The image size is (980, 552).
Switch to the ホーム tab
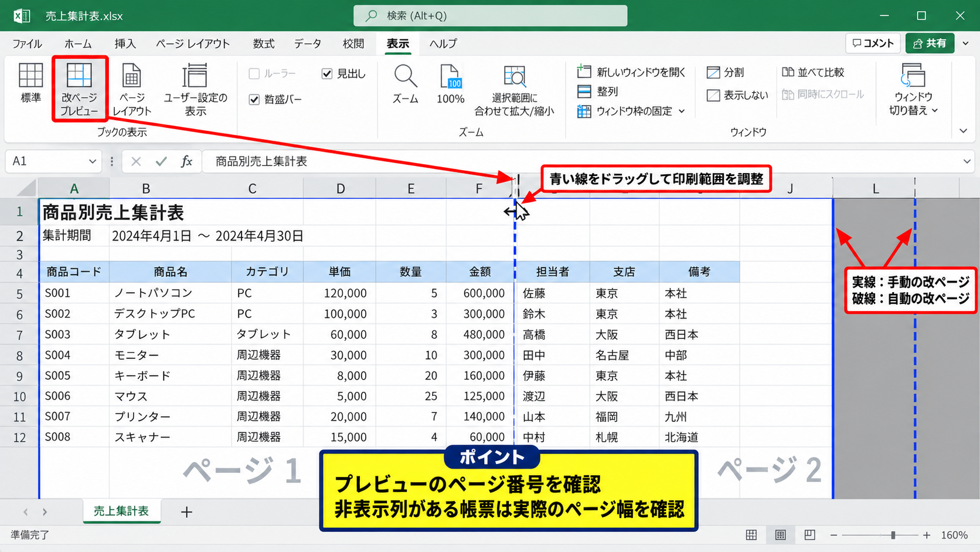pyautogui.click(x=78, y=44)
